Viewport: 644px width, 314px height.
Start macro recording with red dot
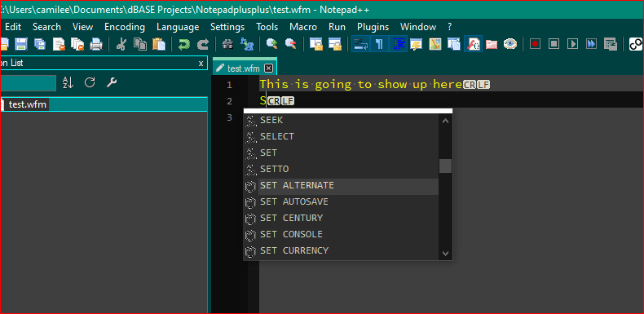535,44
